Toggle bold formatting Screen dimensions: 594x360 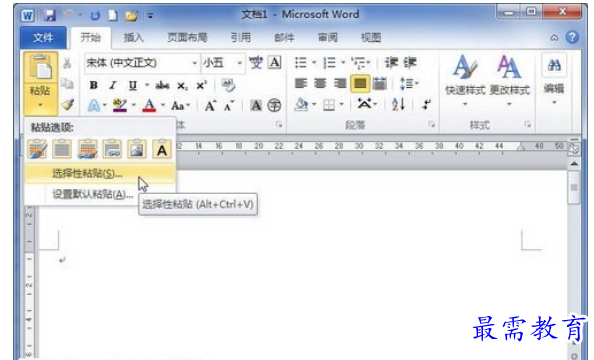pos(94,85)
